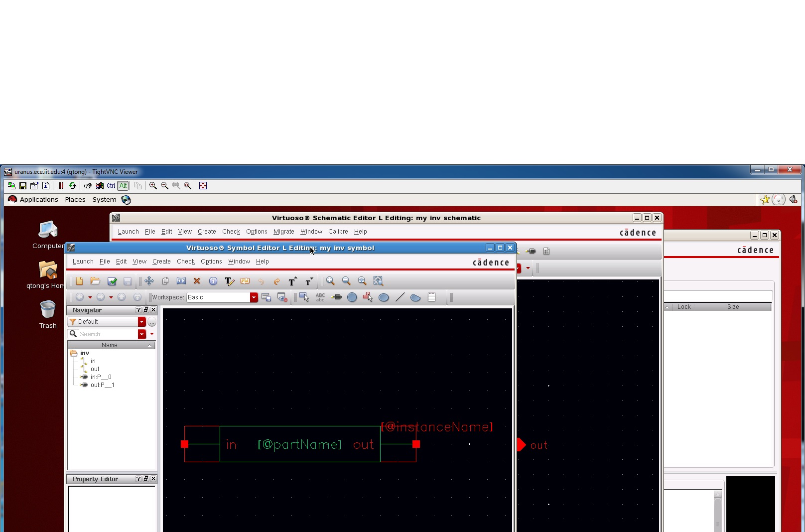Open the Computer desktop icon
This screenshot has height=532, width=805.
(48, 235)
